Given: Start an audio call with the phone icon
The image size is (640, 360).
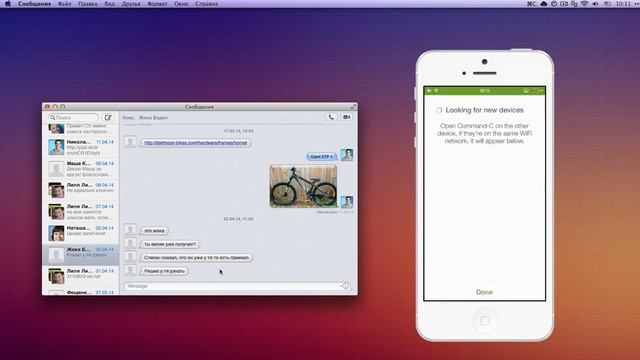Looking at the screenshot, I should [331, 117].
